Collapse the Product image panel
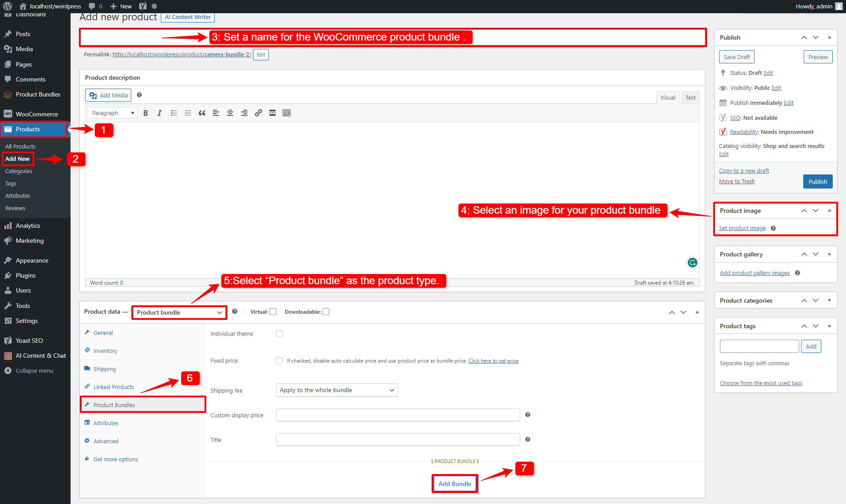The height and width of the screenshot is (504, 846). point(829,211)
